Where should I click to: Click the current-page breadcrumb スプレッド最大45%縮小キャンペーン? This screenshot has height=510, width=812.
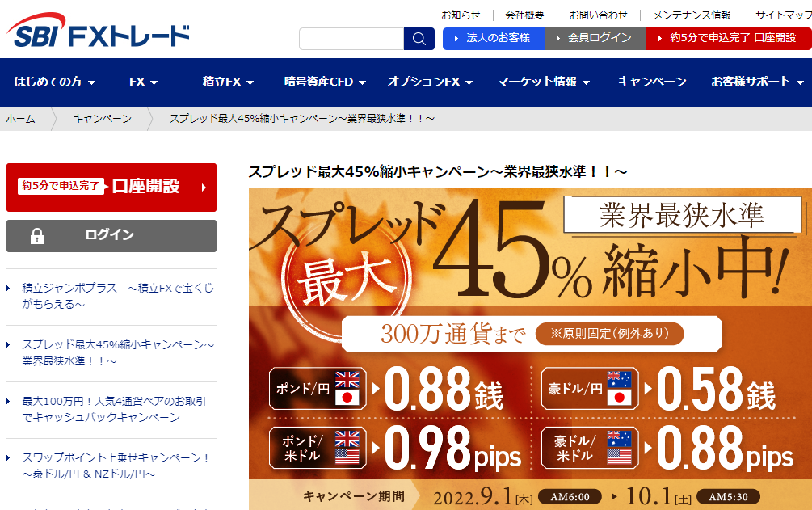pyautogui.click(x=302, y=119)
